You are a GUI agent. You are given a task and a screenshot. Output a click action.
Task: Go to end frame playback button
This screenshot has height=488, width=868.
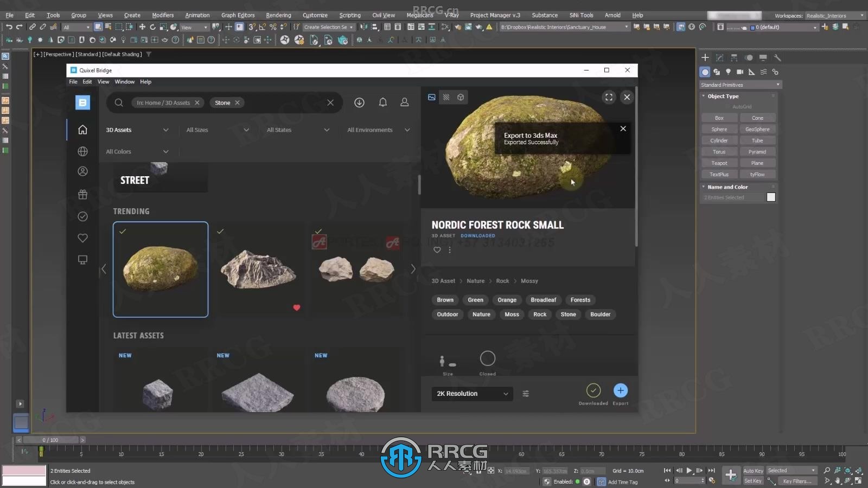click(x=711, y=471)
